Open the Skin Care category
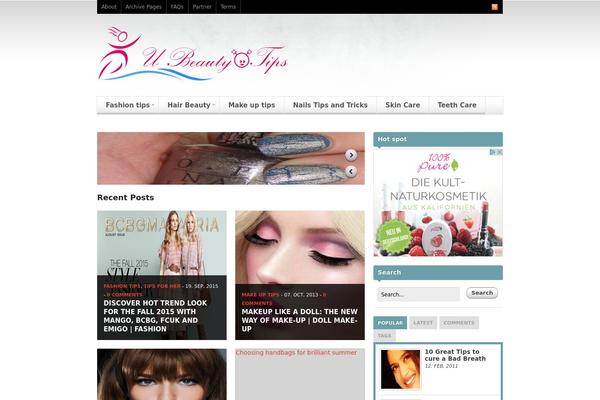 tap(403, 105)
